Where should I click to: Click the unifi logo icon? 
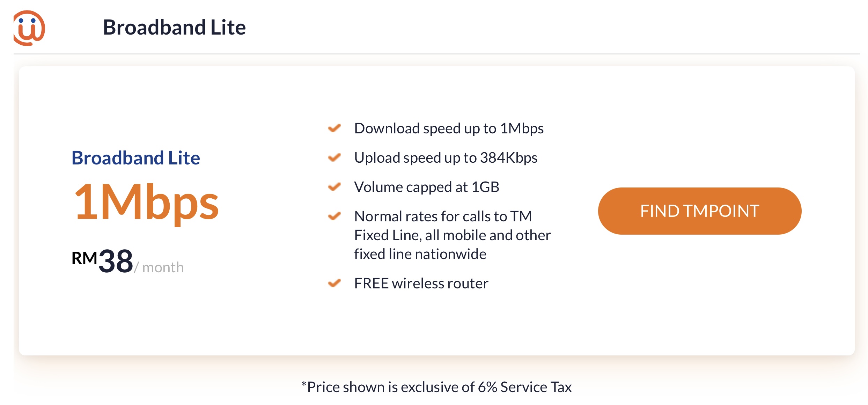(29, 28)
